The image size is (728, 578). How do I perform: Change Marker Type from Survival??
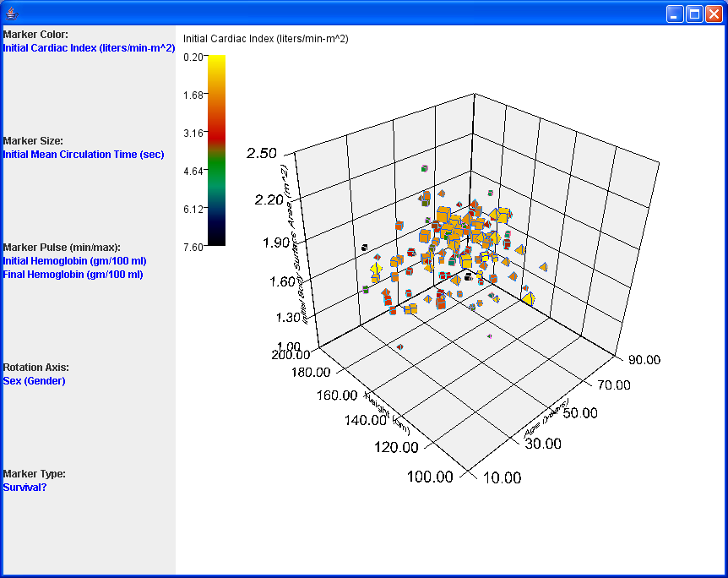(x=24, y=488)
